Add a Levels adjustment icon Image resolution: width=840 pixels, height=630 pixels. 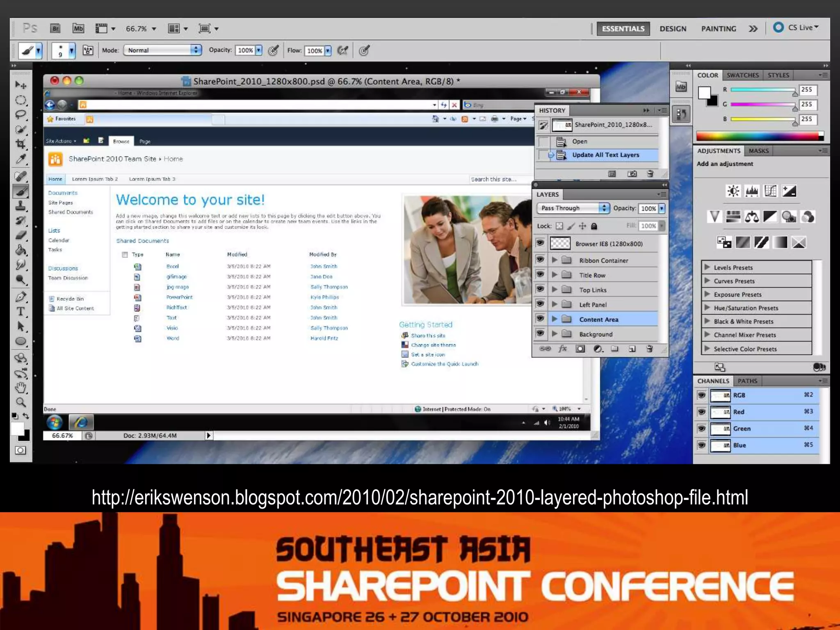click(x=752, y=191)
